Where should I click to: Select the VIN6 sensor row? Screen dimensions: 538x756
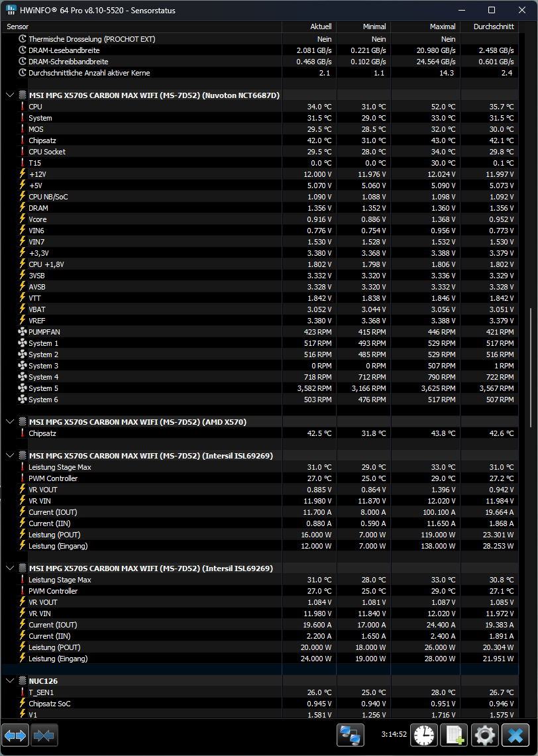tap(260, 231)
